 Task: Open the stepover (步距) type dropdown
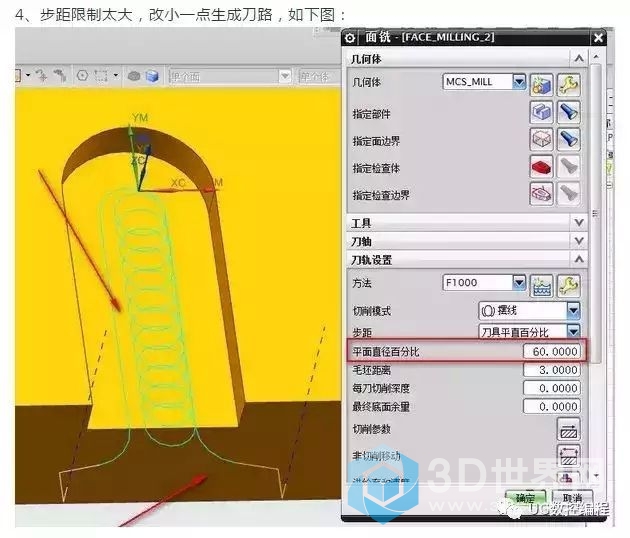(x=573, y=332)
